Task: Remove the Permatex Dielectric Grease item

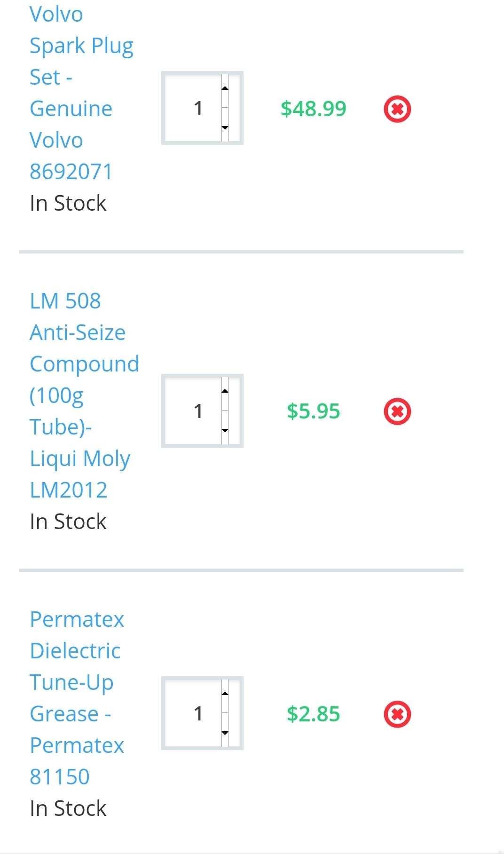Action: click(397, 714)
